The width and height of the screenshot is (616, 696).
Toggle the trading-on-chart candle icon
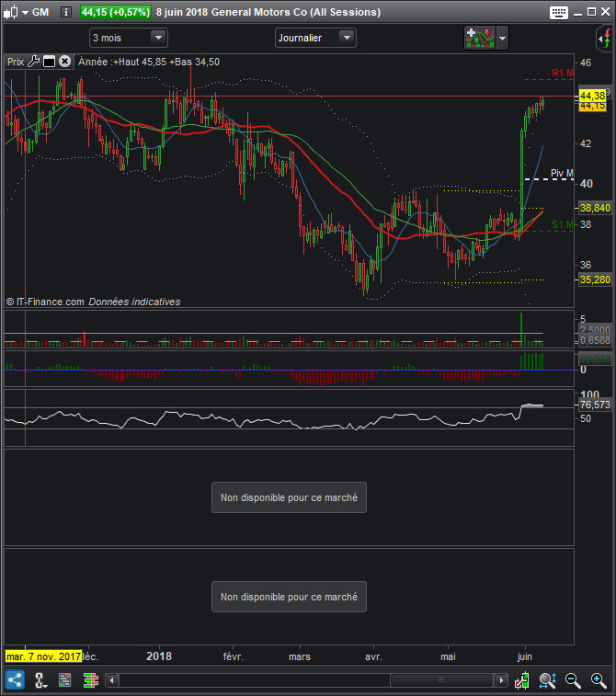coord(522,680)
